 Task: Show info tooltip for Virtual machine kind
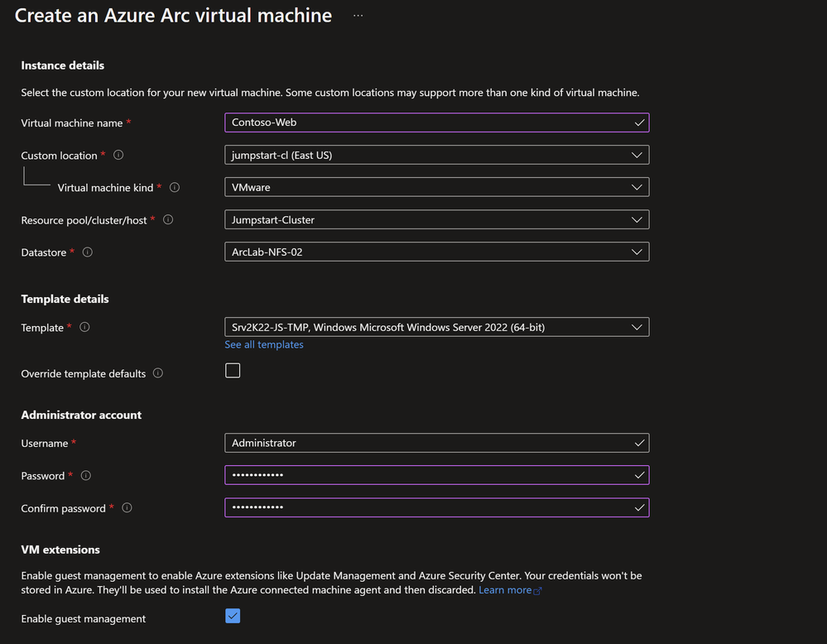175,187
